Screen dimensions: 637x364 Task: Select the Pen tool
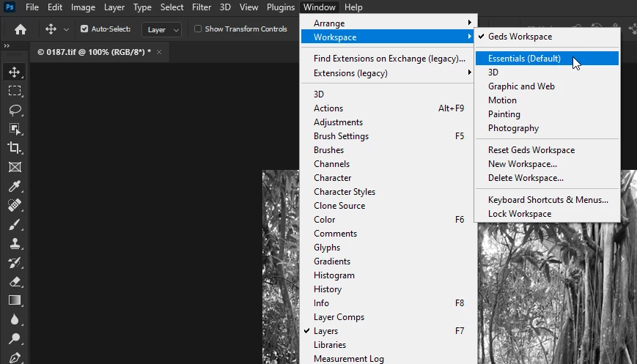click(15, 357)
